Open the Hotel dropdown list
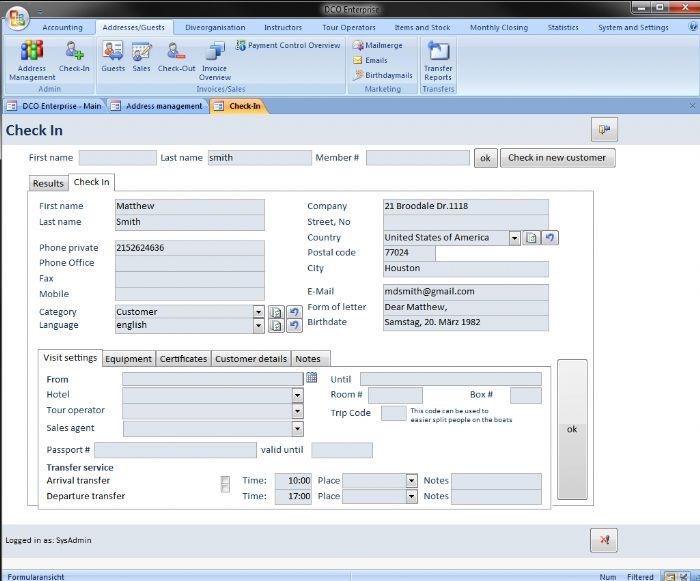The width and height of the screenshot is (700, 581). point(297,396)
